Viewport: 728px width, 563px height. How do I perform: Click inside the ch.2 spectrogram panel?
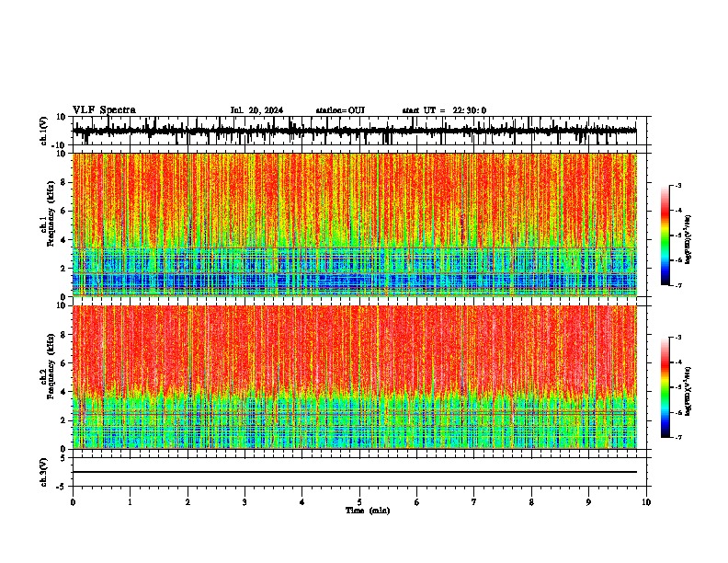click(354, 377)
